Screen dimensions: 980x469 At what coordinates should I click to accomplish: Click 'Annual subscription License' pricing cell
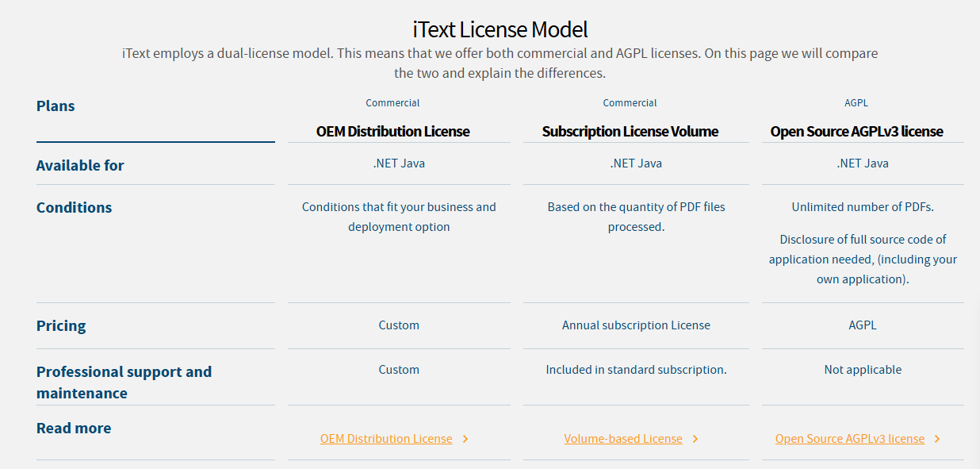click(x=636, y=325)
